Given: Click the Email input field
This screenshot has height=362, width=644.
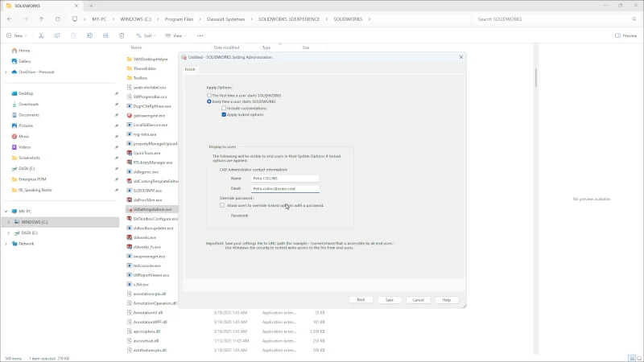Looking at the screenshot, I should tap(285, 188).
